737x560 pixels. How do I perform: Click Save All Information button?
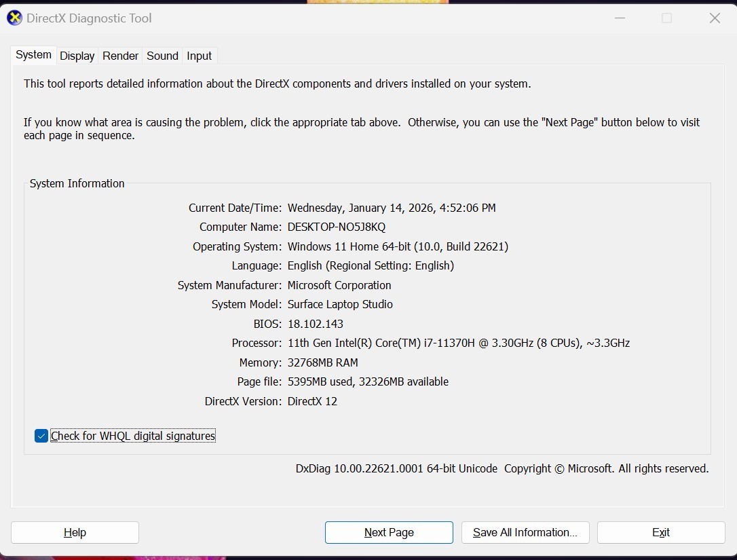click(x=525, y=532)
